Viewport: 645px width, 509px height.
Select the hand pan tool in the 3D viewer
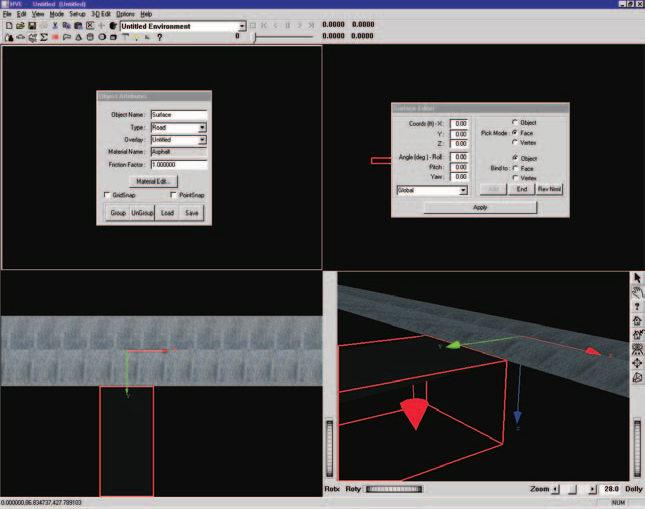click(x=637, y=293)
